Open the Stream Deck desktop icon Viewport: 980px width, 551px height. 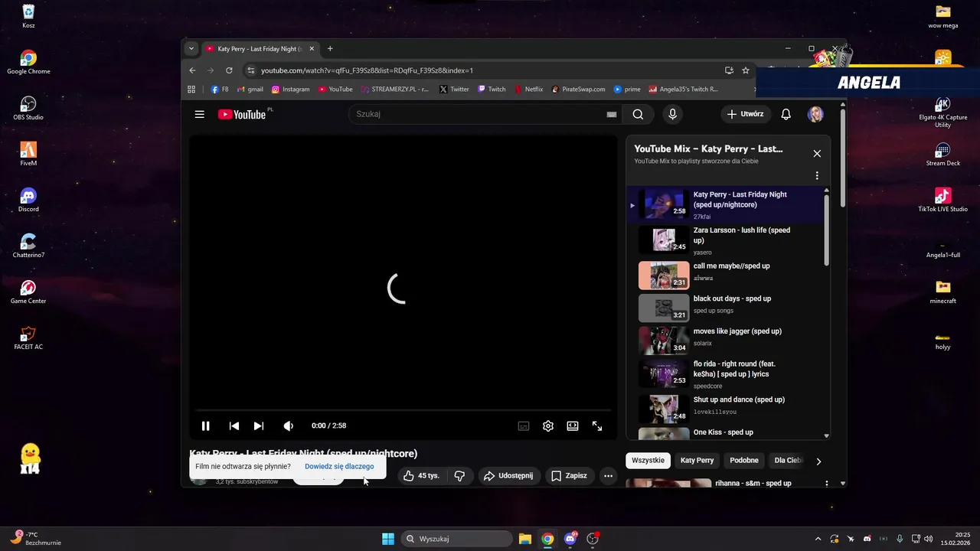pos(942,154)
